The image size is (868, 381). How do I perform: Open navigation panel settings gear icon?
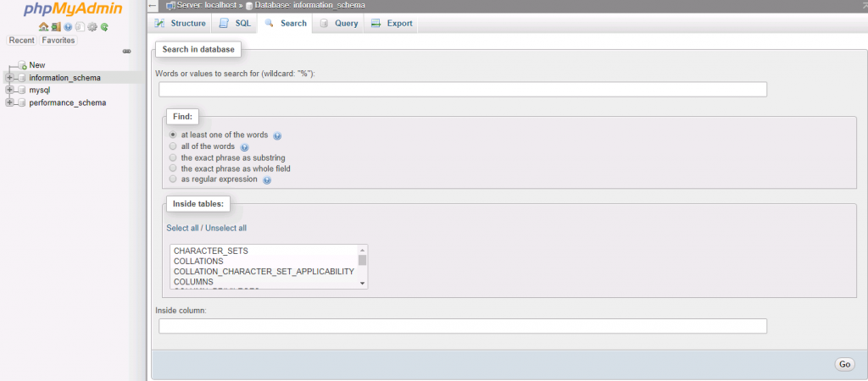pyautogui.click(x=92, y=26)
